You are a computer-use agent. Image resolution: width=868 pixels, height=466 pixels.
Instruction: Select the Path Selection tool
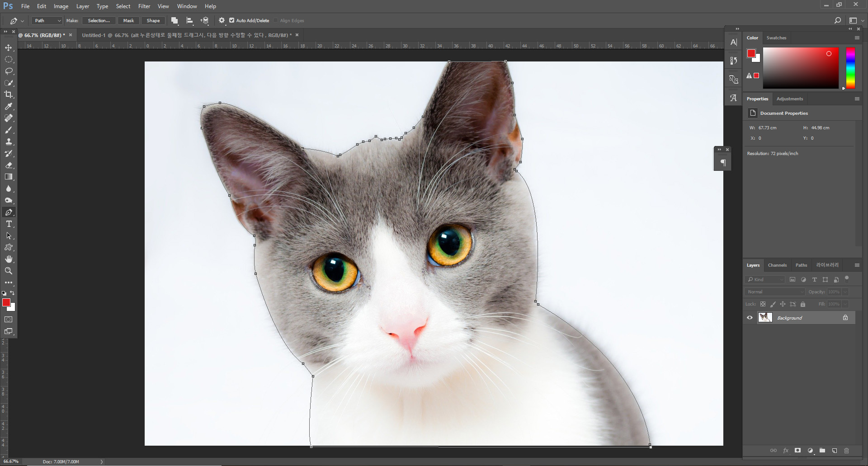click(x=9, y=235)
